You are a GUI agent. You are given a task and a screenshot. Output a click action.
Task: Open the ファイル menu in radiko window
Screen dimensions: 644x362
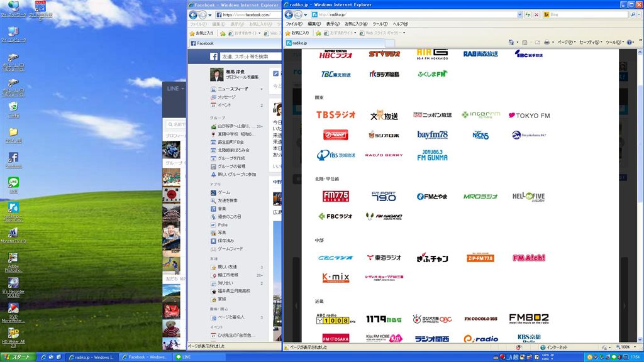(294, 24)
